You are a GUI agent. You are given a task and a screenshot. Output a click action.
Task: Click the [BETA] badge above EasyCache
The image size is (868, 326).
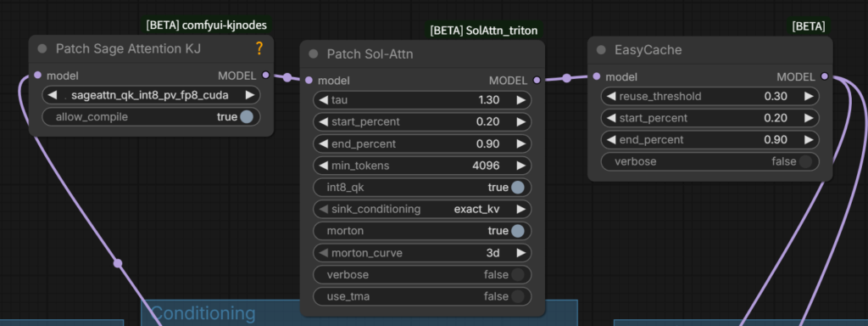(808, 26)
